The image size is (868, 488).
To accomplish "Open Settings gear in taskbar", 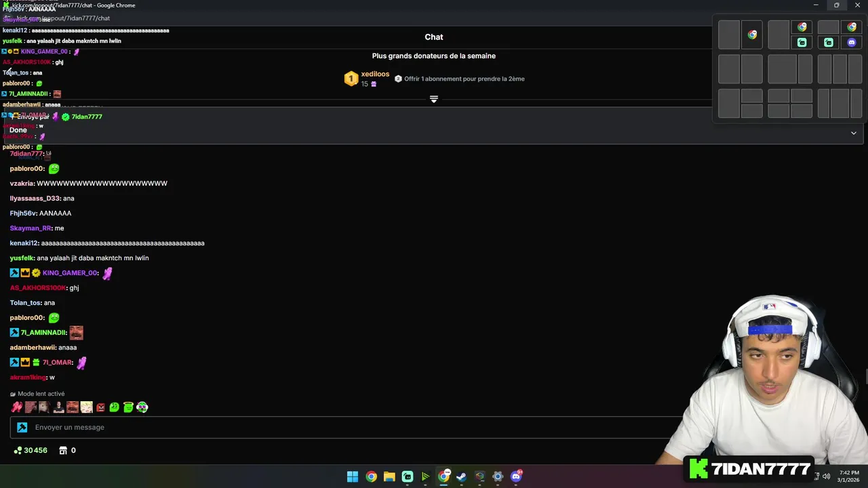I will coord(498,476).
